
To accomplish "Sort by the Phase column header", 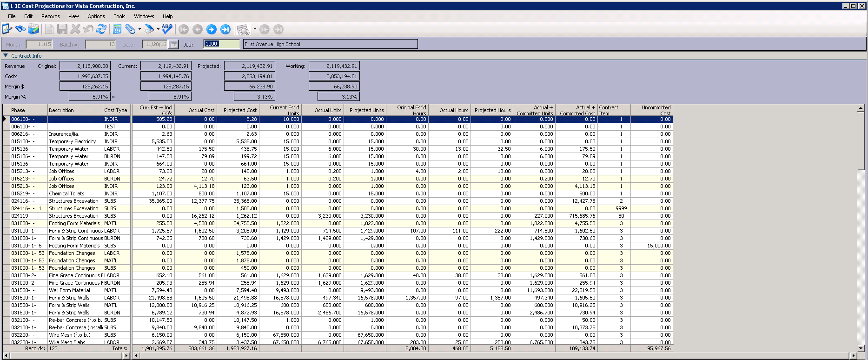I will 29,110.
